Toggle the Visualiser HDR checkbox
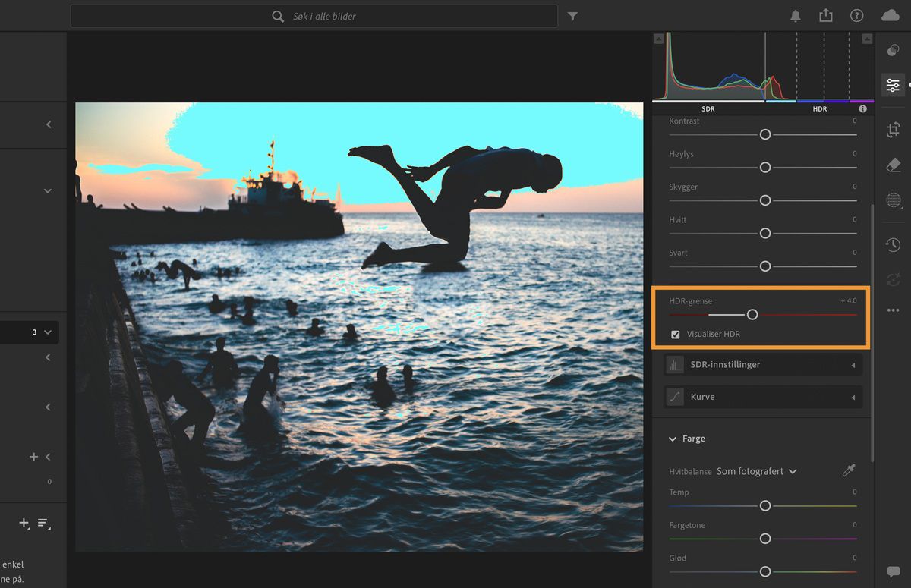The width and height of the screenshot is (911, 588). coord(675,334)
